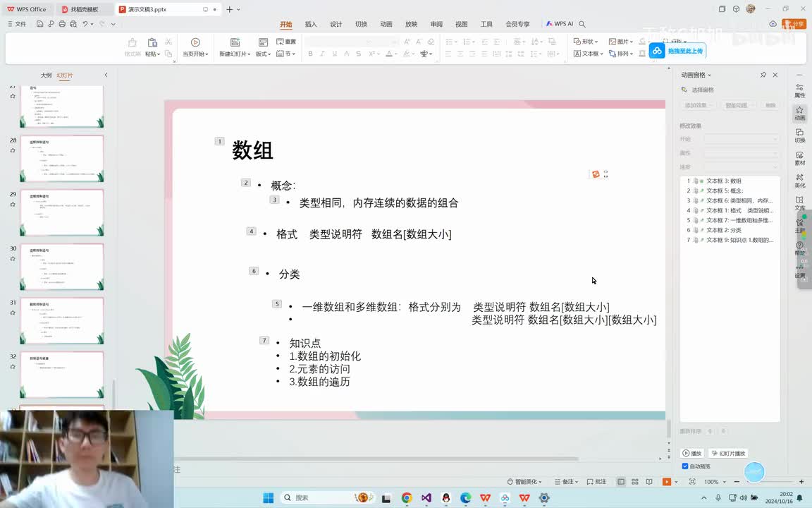This screenshot has height=508, width=812.
Task: Toggle animation star under slide 30
Action: click(13, 259)
